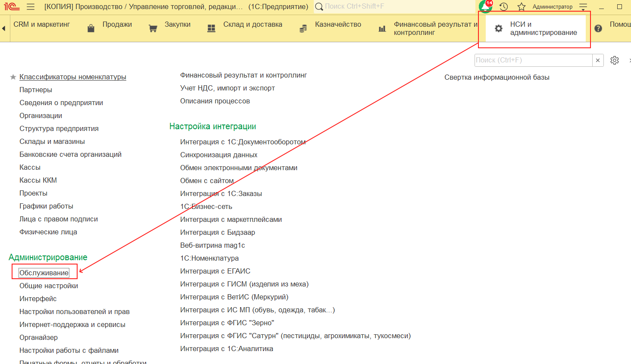Open the service settings dropdown near Администратор

[583, 7]
